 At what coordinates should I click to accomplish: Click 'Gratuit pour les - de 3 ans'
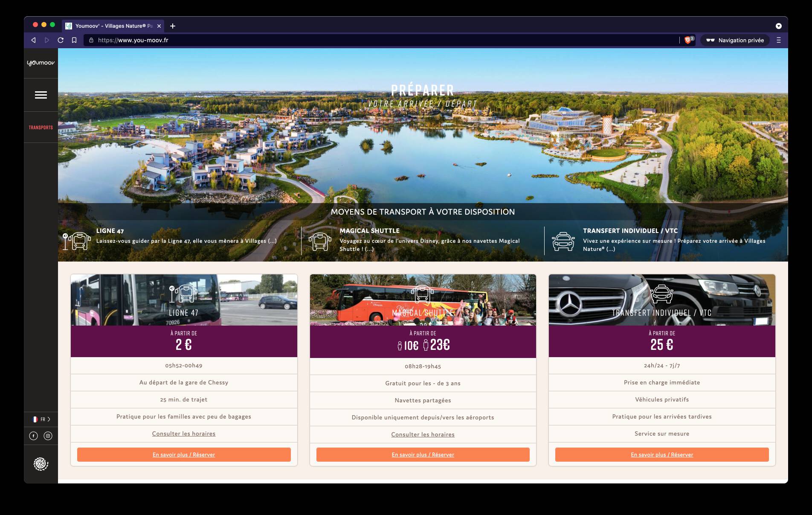click(423, 383)
